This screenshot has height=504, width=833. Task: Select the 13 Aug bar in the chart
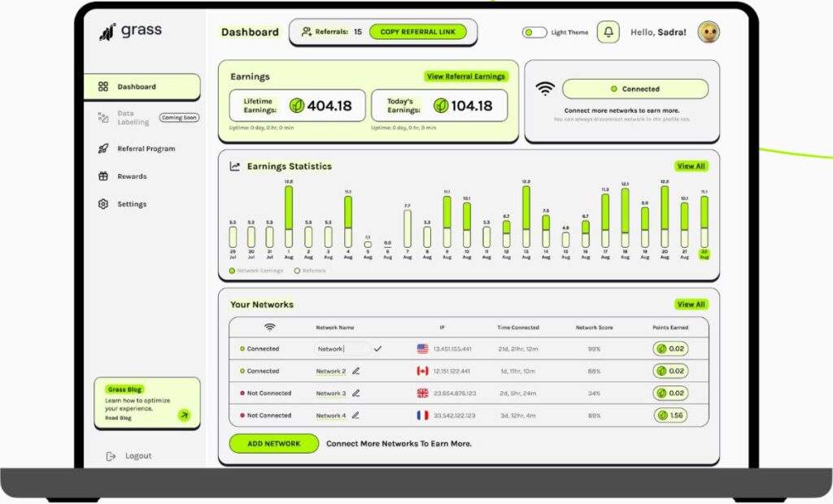(x=526, y=217)
